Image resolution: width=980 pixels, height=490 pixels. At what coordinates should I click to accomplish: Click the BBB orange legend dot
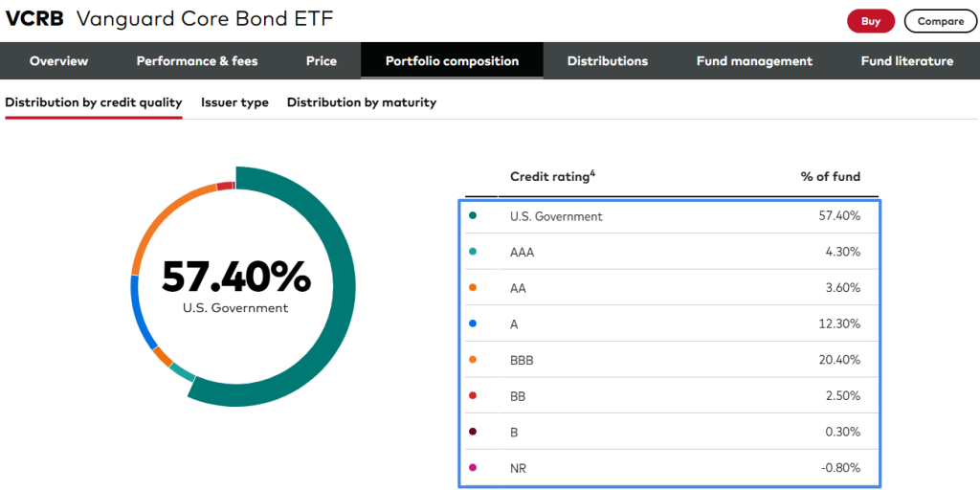473,360
